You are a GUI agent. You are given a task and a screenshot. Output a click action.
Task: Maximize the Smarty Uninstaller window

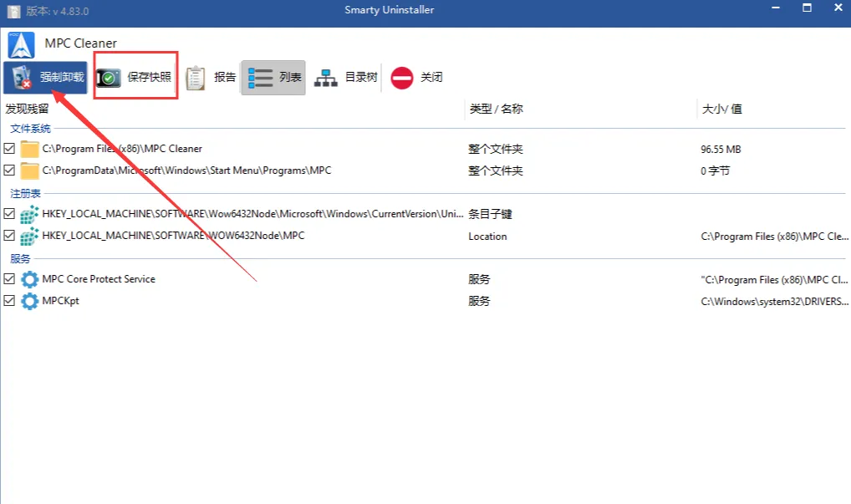(x=807, y=8)
